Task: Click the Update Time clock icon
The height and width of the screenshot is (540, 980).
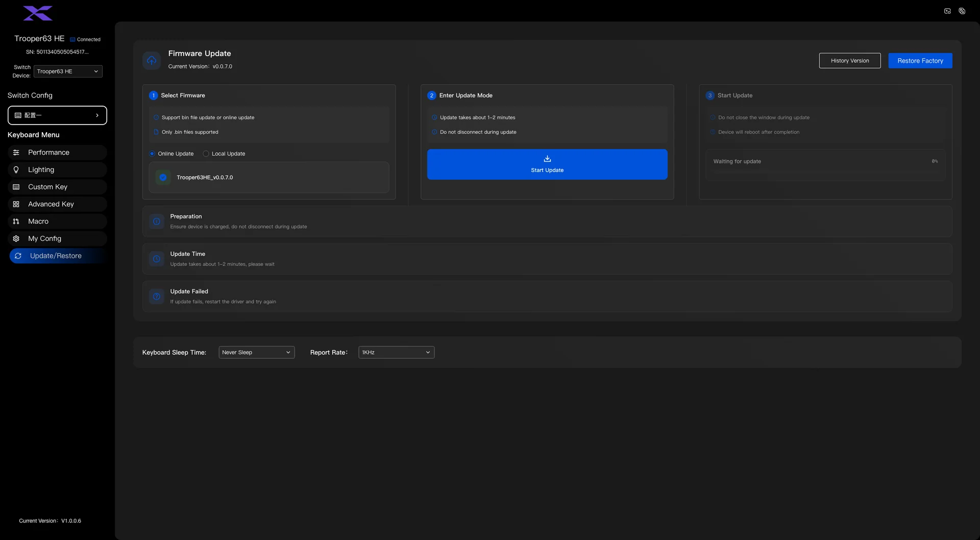Action: [157, 259]
